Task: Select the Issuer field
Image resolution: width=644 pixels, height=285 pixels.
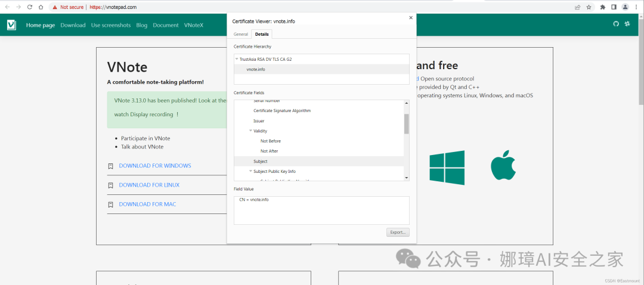Action: (318, 121)
